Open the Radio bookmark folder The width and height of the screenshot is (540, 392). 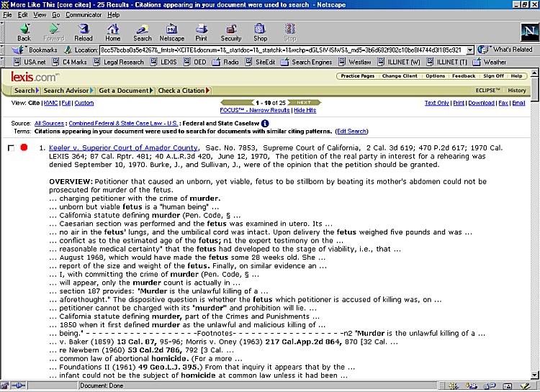[x=225, y=62]
